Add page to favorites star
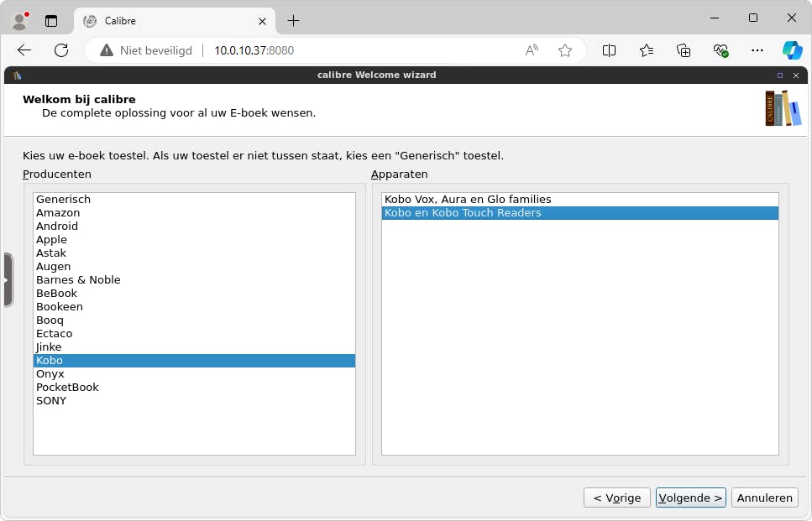 pyautogui.click(x=565, y=50)
